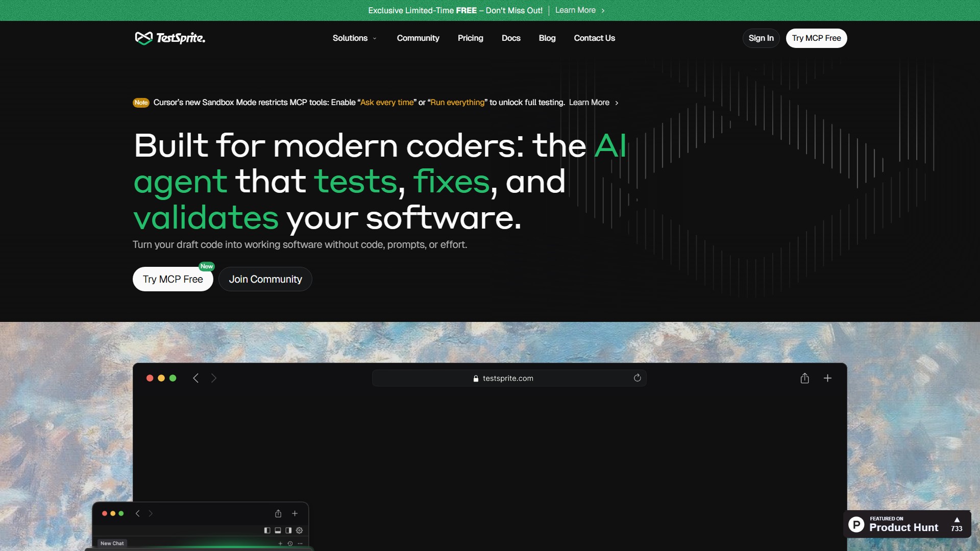Open the Pricing nav item

tap(470, 38)
